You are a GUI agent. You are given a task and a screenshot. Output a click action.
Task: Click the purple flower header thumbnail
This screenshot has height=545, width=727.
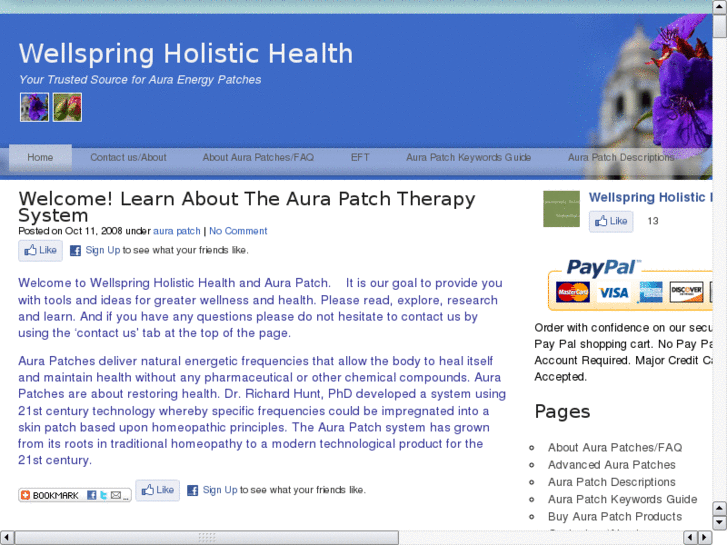(34, 107)
